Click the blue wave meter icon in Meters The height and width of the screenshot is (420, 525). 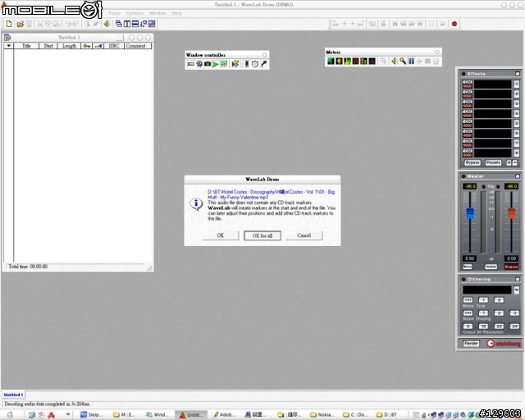coord(372,61)
